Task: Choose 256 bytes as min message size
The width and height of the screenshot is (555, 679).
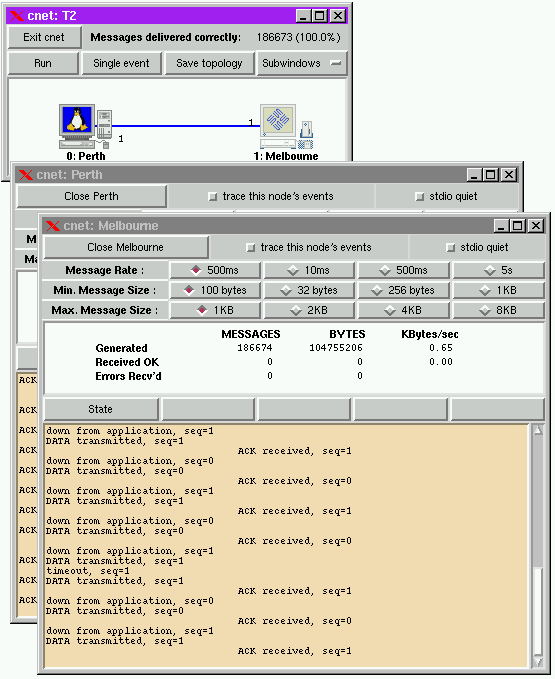Action: click(404, 290)
